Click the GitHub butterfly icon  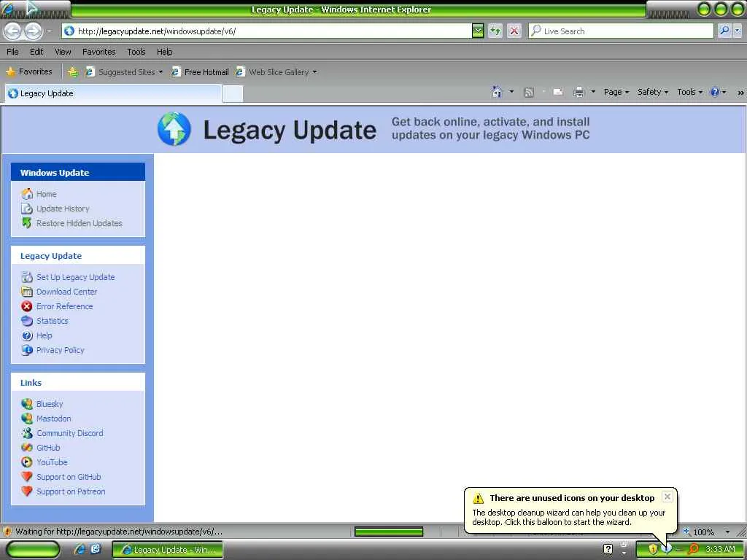27,448
